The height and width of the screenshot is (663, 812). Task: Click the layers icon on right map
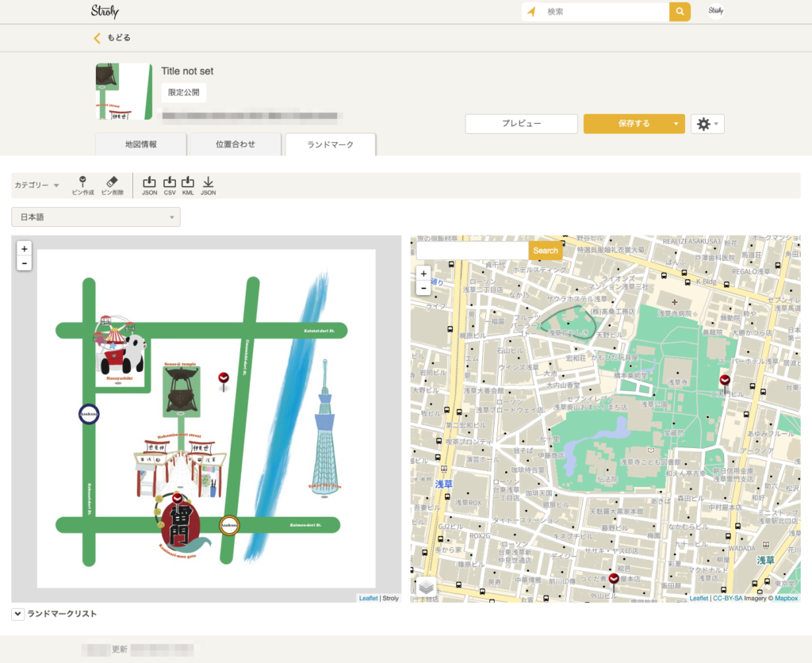click(x=427, y=587)
